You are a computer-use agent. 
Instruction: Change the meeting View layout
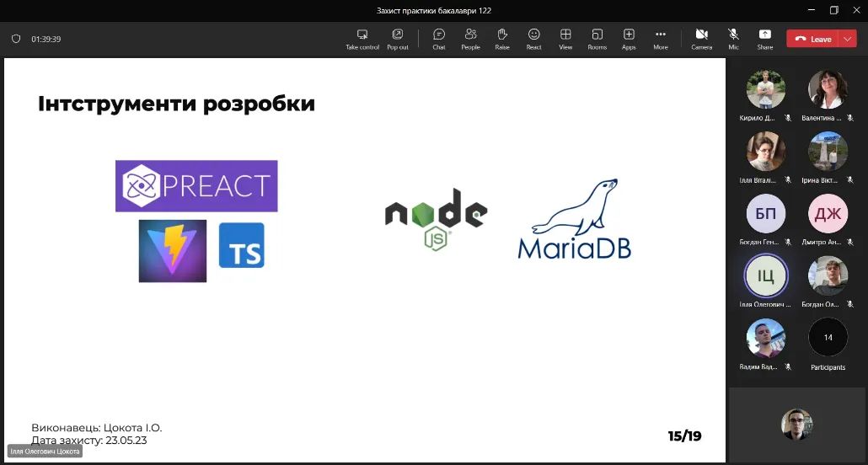565,40
